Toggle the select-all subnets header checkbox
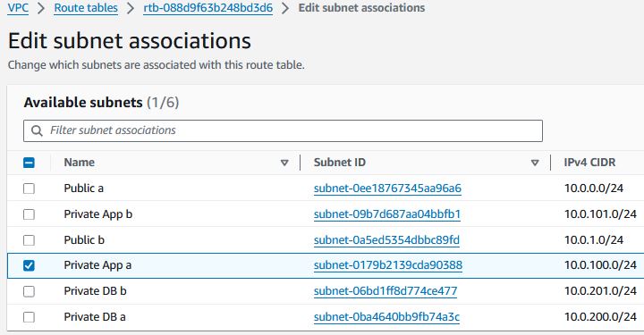Image resolution: width=644 pixels, height=335 pixels. (29, 163)
